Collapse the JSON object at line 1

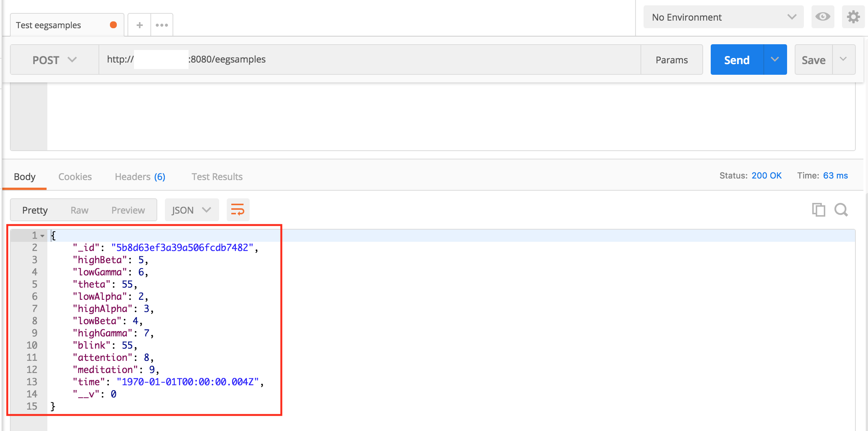coord(42,235)
